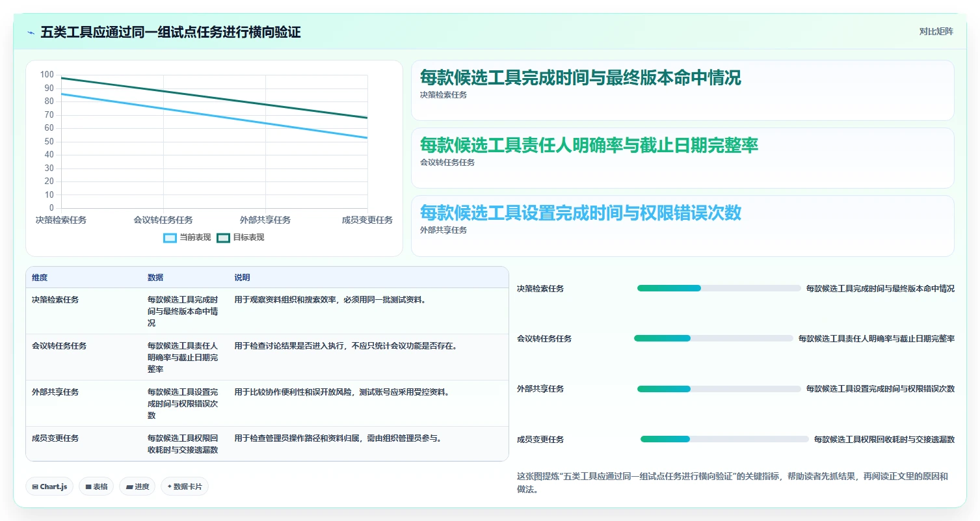Select the Chart.js tag chip
This screenshot has width=980, height=521.
coord(49,487)
